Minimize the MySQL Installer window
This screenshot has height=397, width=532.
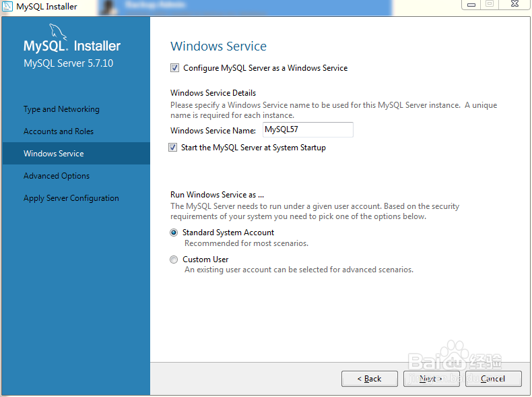click(471, 5)
